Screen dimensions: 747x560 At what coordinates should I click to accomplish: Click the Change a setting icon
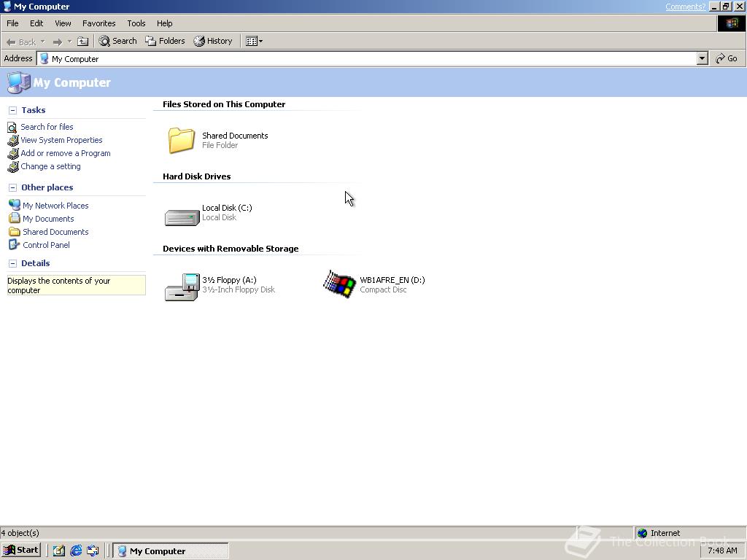(x=13, y=167)
